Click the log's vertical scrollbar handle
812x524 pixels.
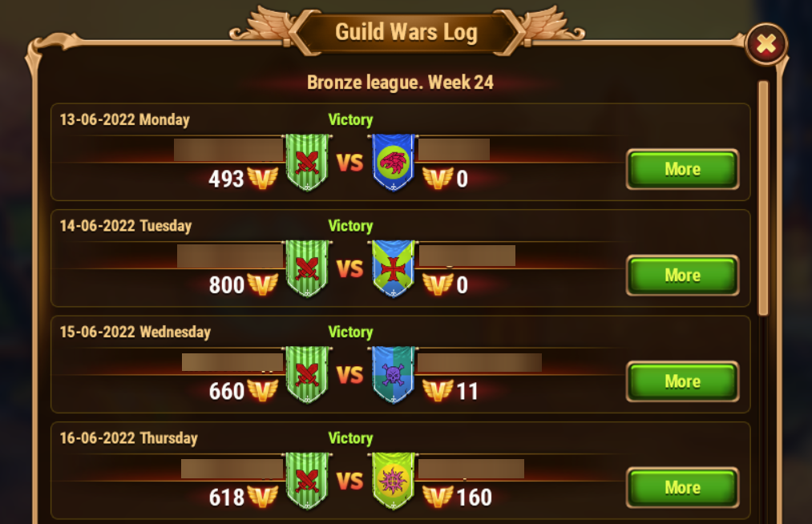pos(763,198)
